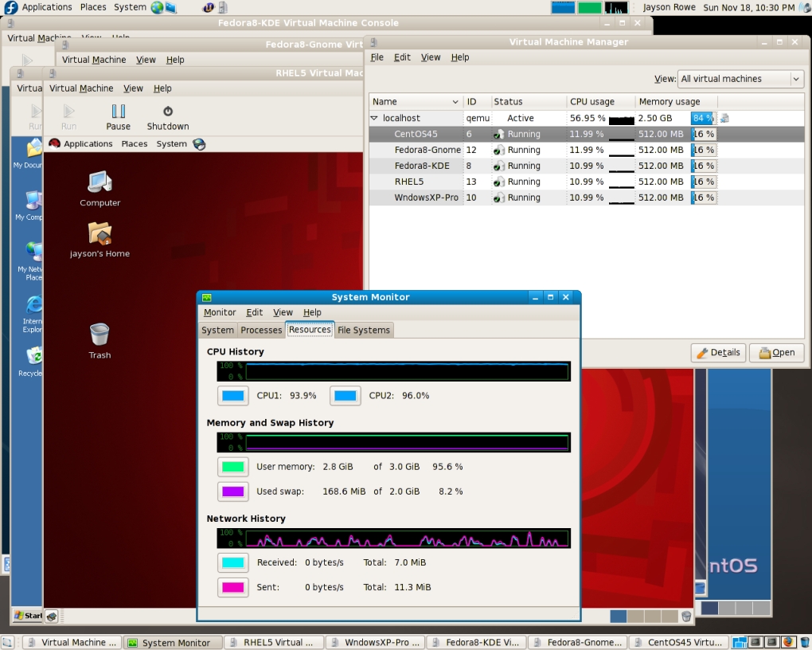The image size is (812, 650).
Task: Click the System Monitor window title icon
Action: (x=207, y=297)
